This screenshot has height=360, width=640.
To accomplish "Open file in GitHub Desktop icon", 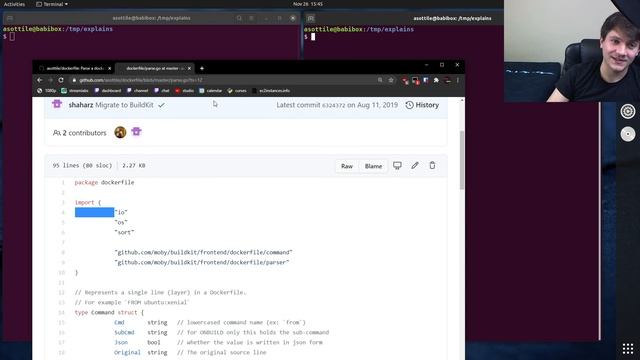I will [x=397, y=165].
